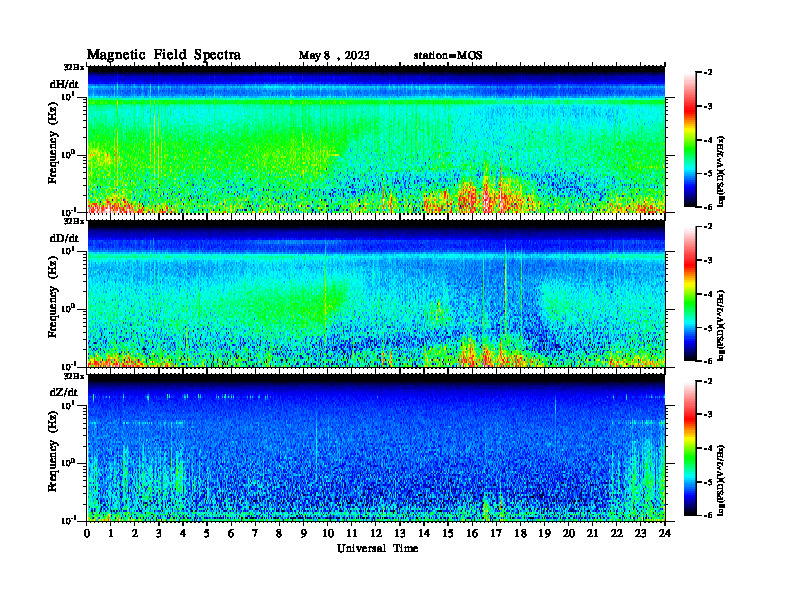This screenshot has height=612, width=792.
Task: Click the "-2" tick on dH/dt color scale
Action: tap(707, 73)
